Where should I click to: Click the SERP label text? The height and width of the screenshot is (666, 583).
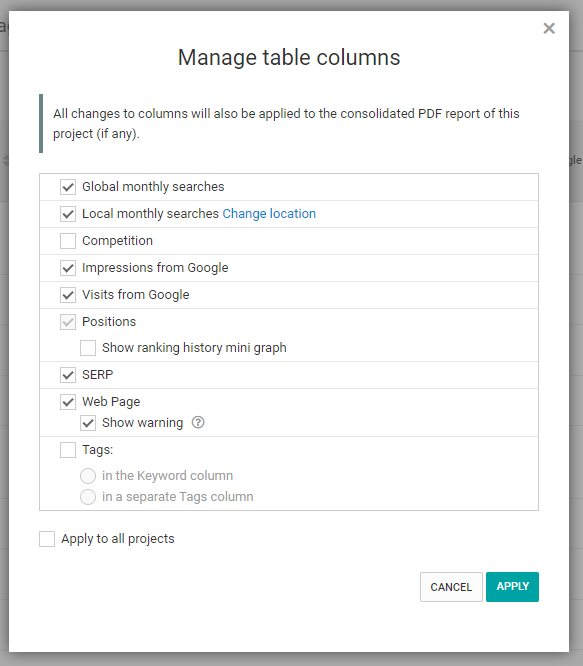(x=98, y=375)
